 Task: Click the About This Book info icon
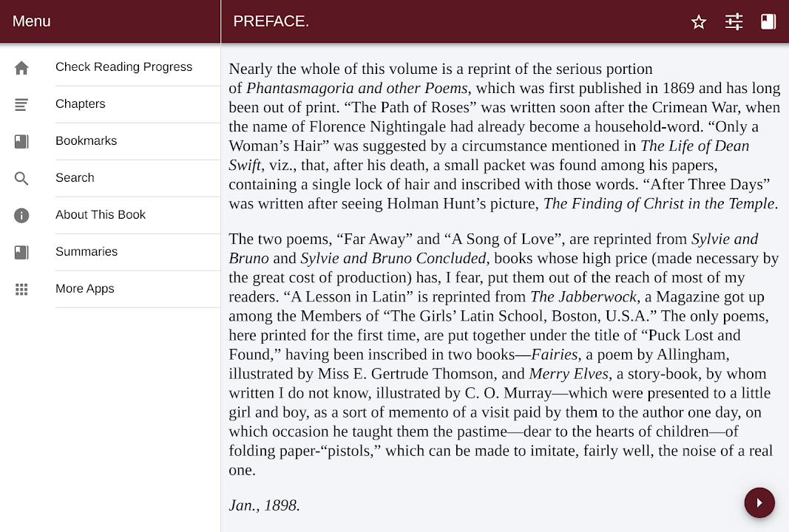coord(21,216)
